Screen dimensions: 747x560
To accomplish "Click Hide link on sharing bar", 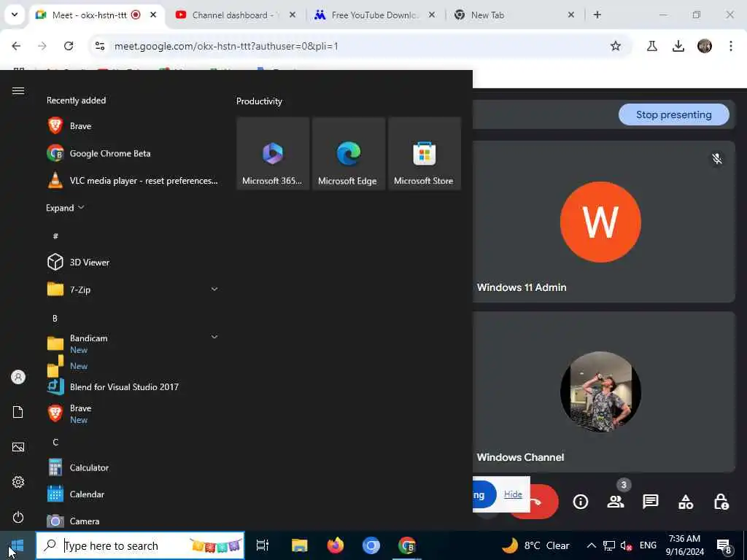I will pos(513,494).
